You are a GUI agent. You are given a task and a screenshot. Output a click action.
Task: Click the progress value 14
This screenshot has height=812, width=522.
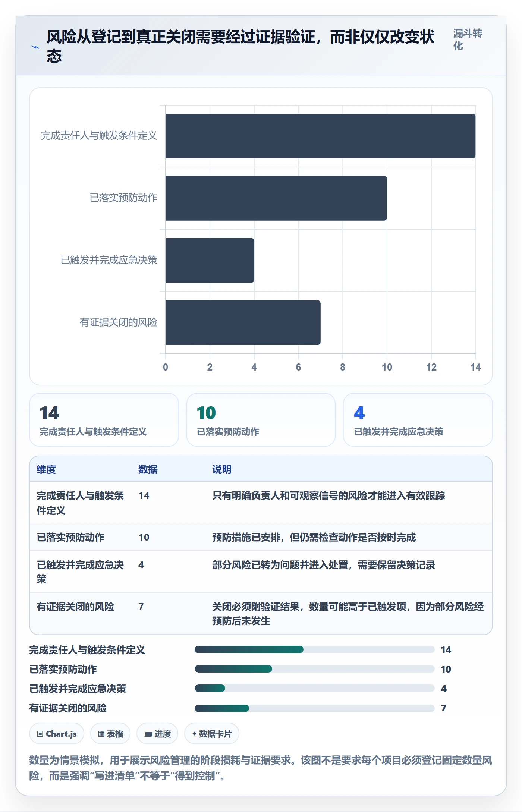tap(446, 650)
